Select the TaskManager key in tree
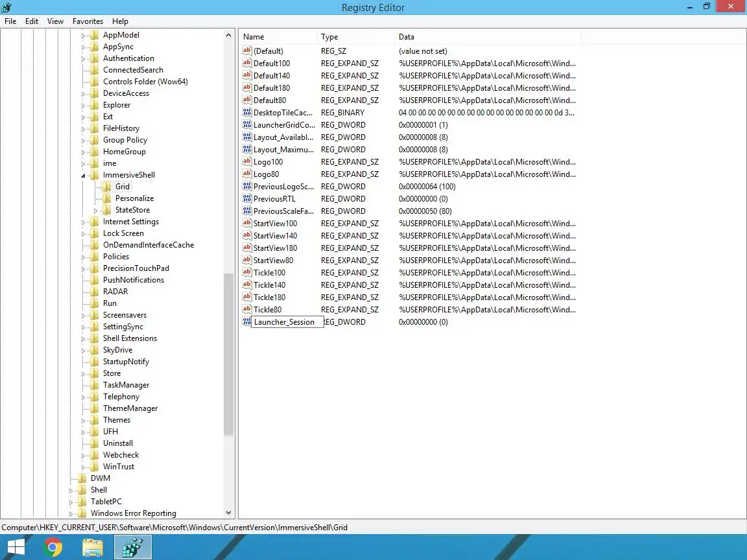Viewport: 747px width, 560px height. click(126, 385)
